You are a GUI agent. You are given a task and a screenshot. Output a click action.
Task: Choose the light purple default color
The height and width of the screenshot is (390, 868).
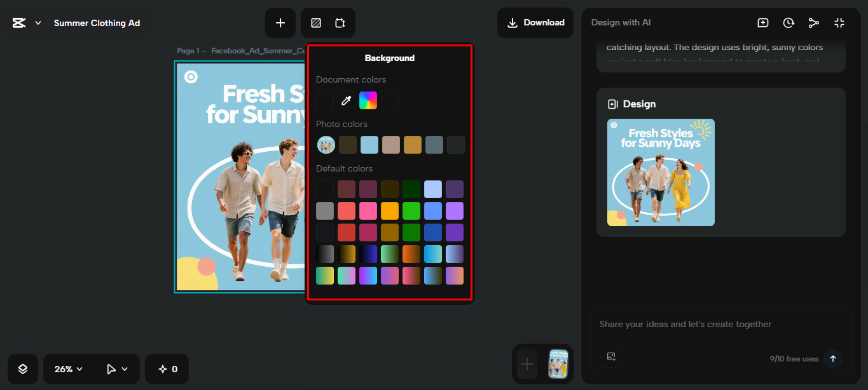[455, 211]
